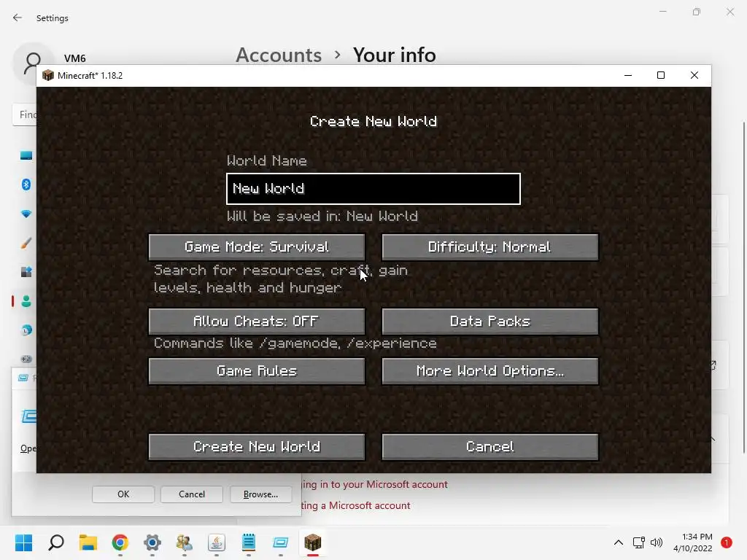This screenshot has height=560, width=747.
Task: Cancel world creation in Minecraft
Action: click(x=489, y=447)
